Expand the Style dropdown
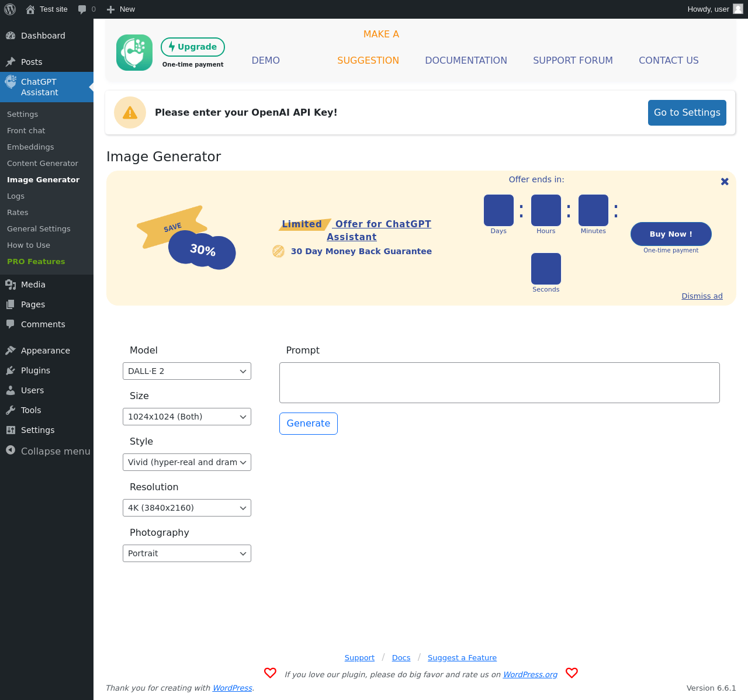The image size is (748, 700). (x=187, y=462)
